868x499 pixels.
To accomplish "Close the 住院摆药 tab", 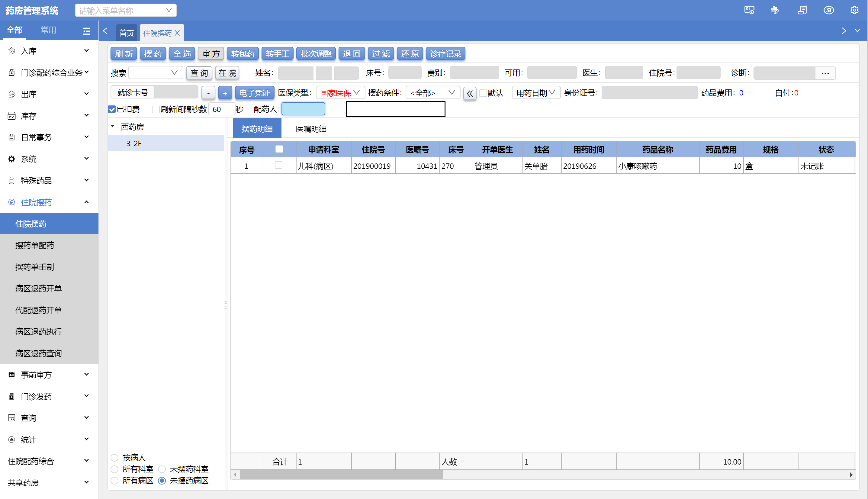I will [177, 33].
